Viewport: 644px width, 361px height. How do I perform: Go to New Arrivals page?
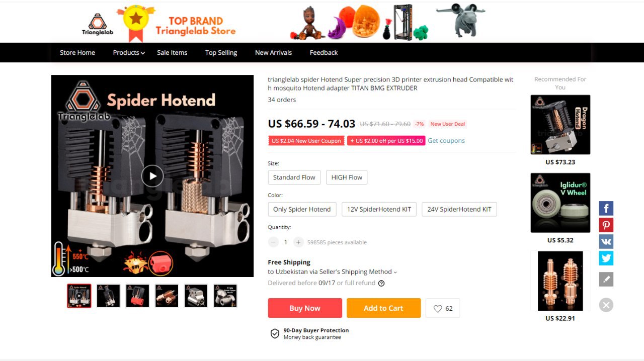(273, 52)
